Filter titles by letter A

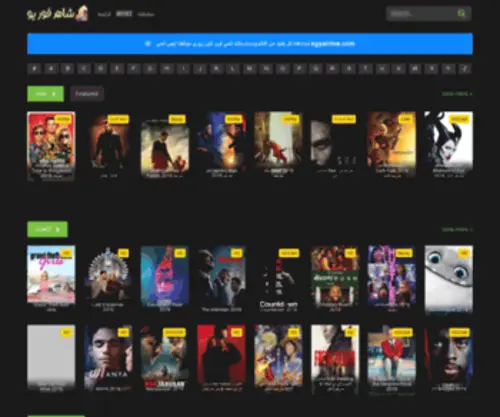pyautogui.click(x=51, y=69)
